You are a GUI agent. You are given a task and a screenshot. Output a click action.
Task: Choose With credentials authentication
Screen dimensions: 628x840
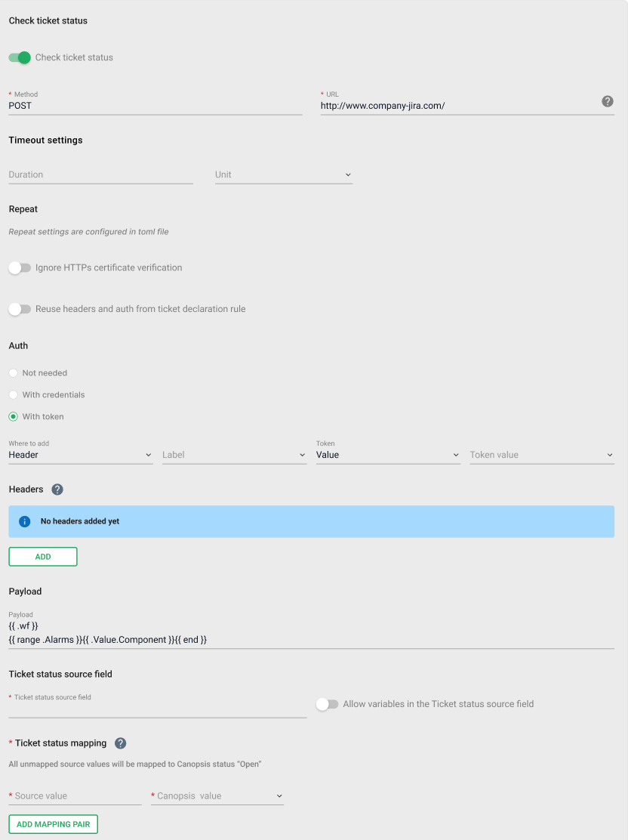[12, 394]
